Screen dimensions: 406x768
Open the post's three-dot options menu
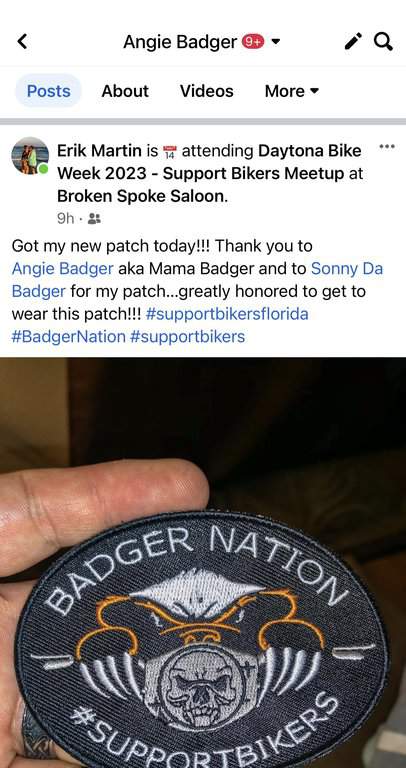coord(387,146)
